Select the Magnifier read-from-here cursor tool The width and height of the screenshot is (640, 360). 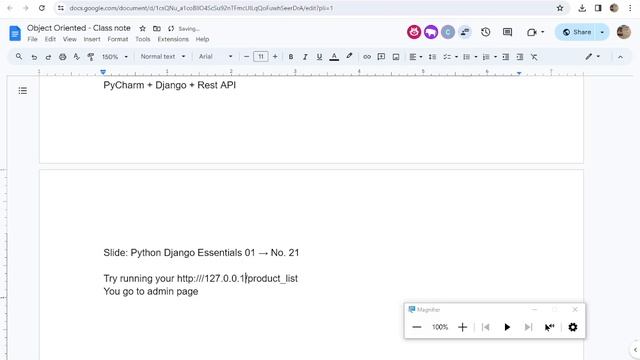click(x=549, y=327)
